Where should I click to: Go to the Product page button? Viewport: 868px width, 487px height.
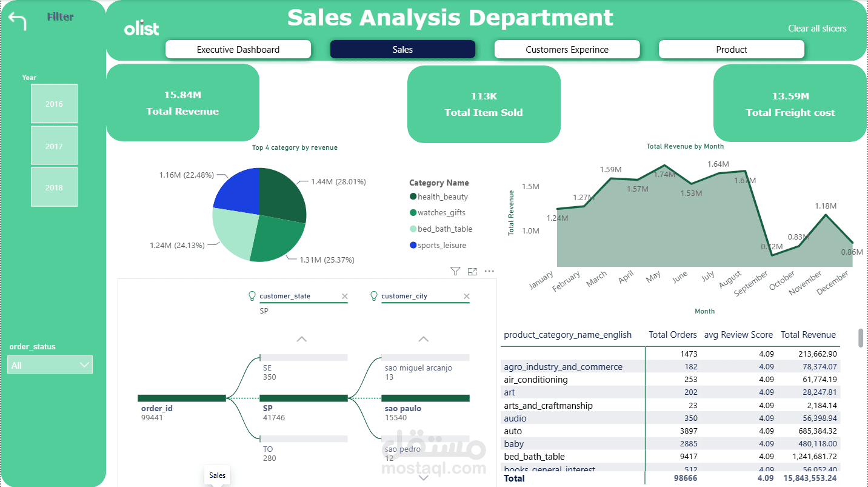tap(732, 50)
